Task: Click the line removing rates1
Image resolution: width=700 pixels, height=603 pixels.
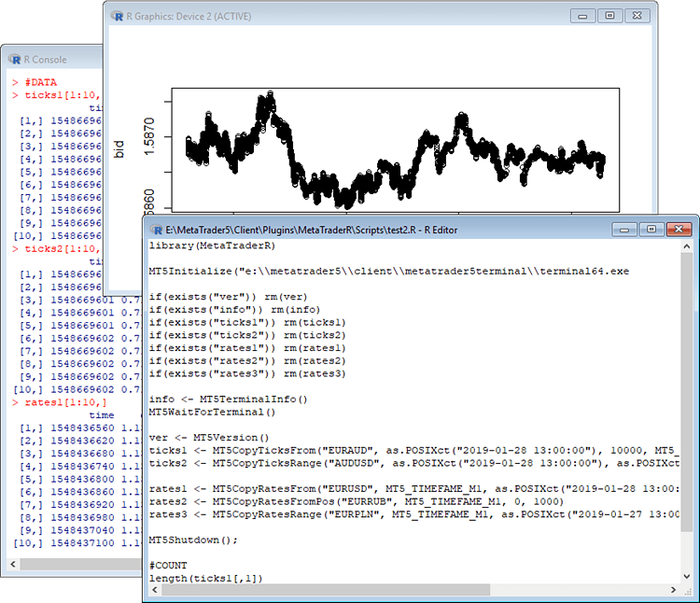Action: tap(247, 348)
